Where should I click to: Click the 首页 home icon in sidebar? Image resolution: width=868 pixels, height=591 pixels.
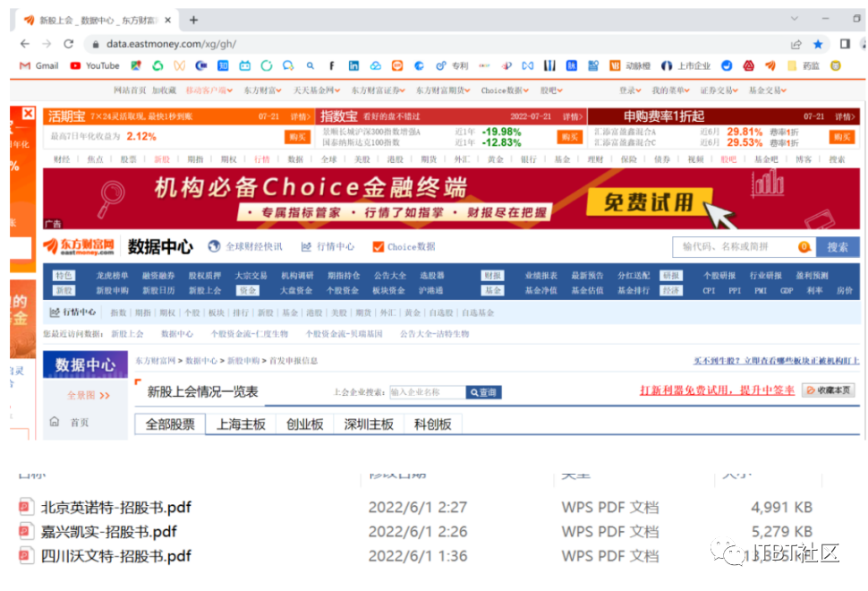[54, 422]
